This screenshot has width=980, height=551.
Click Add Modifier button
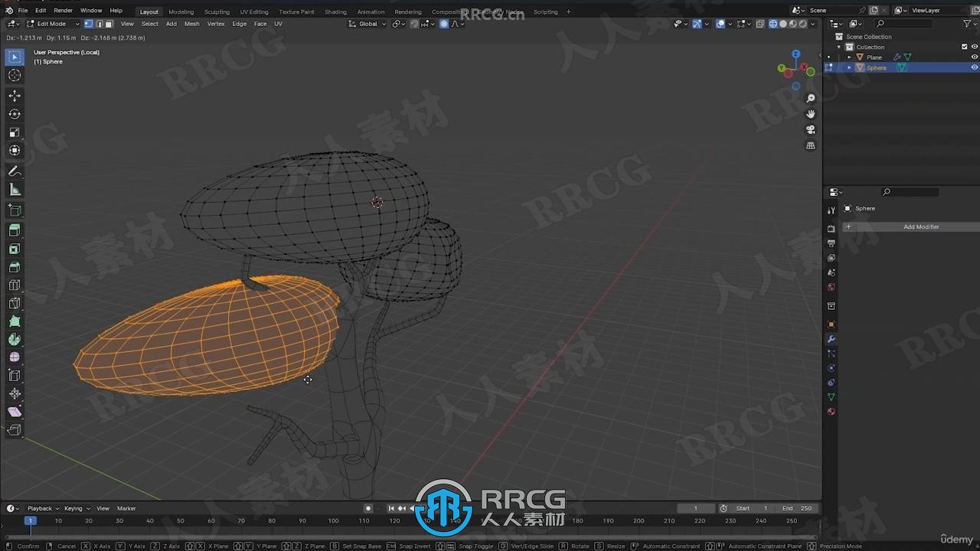pyautogui.click(x=911, y=227)
